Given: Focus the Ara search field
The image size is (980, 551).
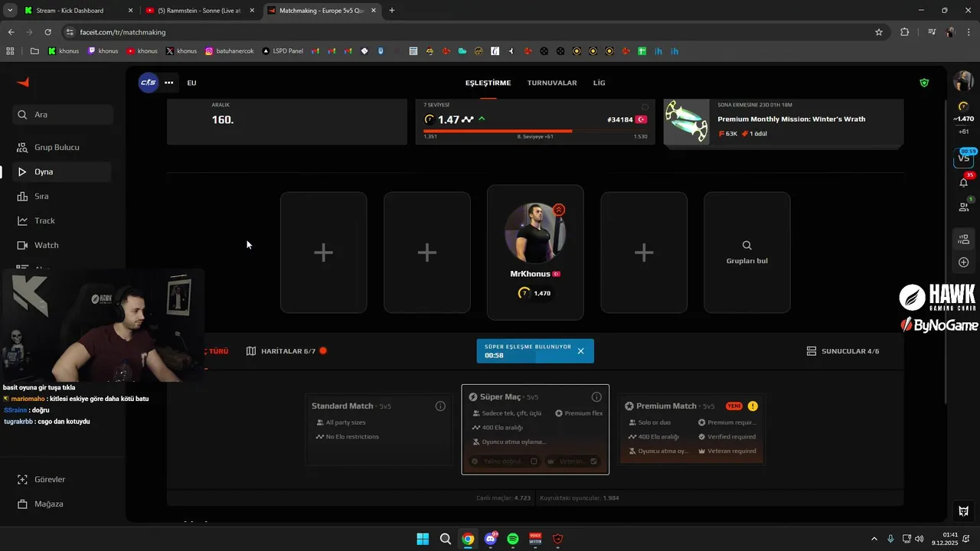Looking at the screenshot, I should [x=63, y=115].
